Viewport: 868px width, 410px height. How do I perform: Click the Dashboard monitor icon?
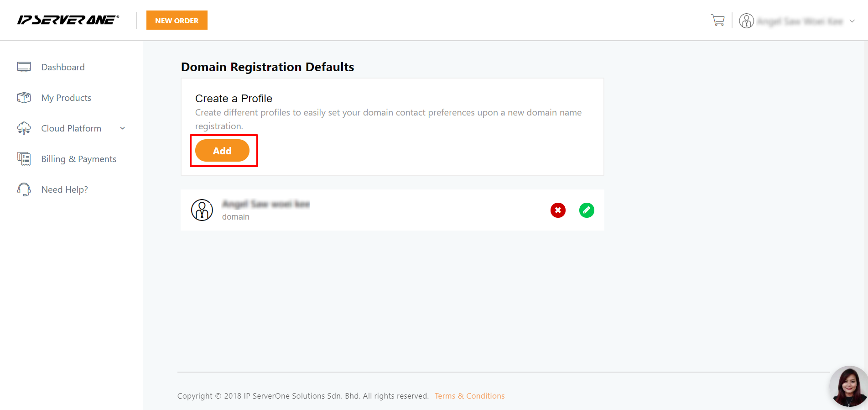click(x=24, y=67)
